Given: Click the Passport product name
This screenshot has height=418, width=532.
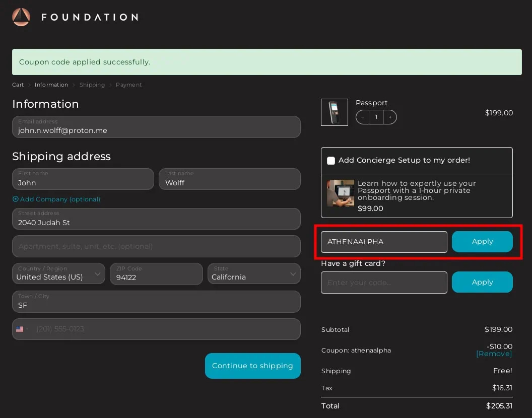Looking at the screenshot, I should (x=371, y=103).
